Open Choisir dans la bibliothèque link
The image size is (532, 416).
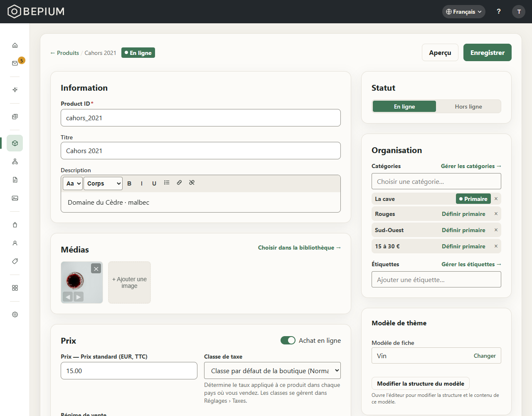click(299, 248)
